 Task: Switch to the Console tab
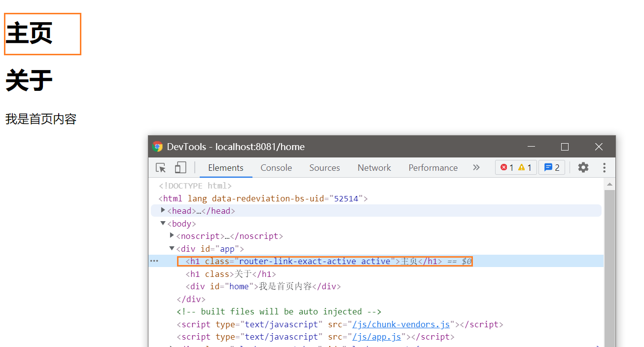[x=276, y=168]
